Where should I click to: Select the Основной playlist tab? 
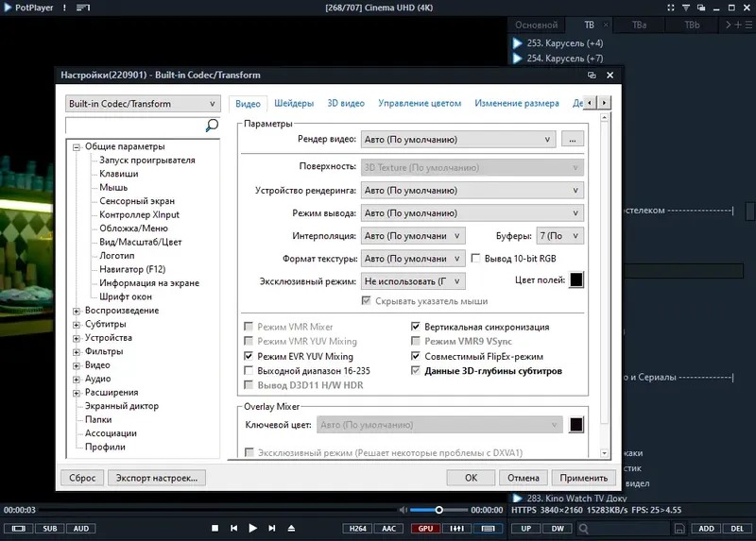536,25
